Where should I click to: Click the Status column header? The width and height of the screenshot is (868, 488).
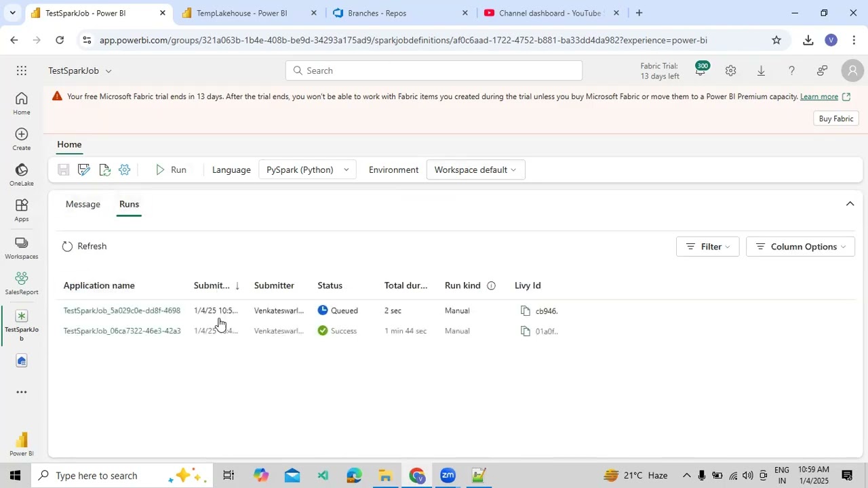tap(330, 286)
